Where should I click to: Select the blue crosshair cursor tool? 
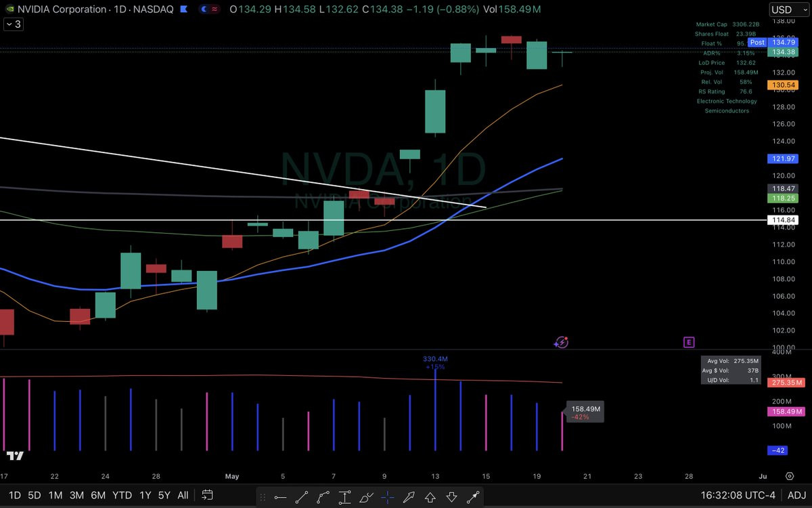387,497
